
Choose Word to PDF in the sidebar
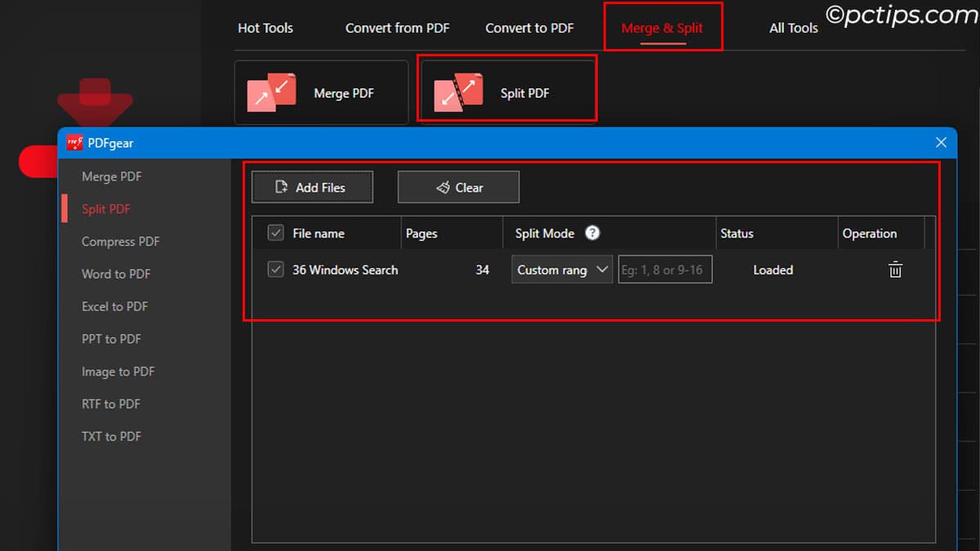pyautogui.click(x=116, y=274)
